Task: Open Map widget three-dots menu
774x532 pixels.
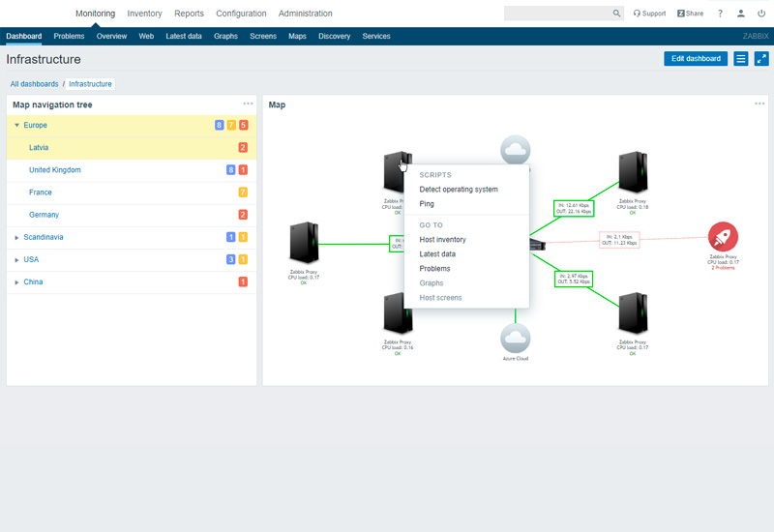Action: point(759,103)
